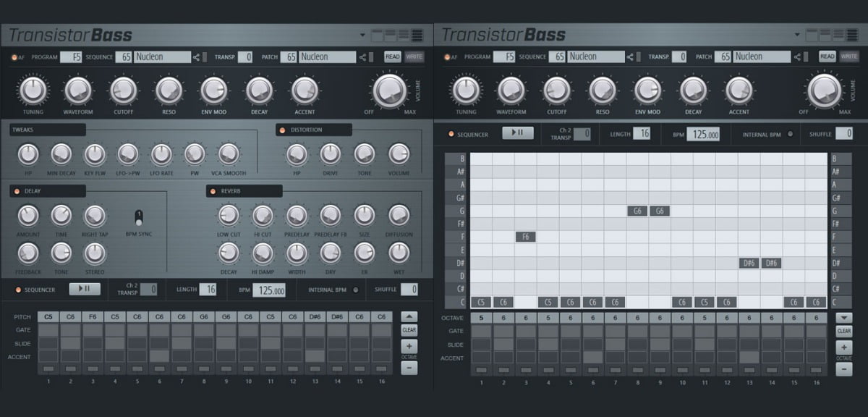Click the F6 note block in the piano roll
Screen dimensions: 868x417
point(526,237)
